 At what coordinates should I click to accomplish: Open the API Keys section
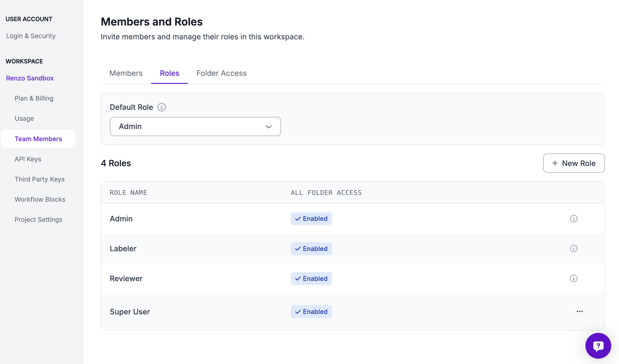[28, 159]
